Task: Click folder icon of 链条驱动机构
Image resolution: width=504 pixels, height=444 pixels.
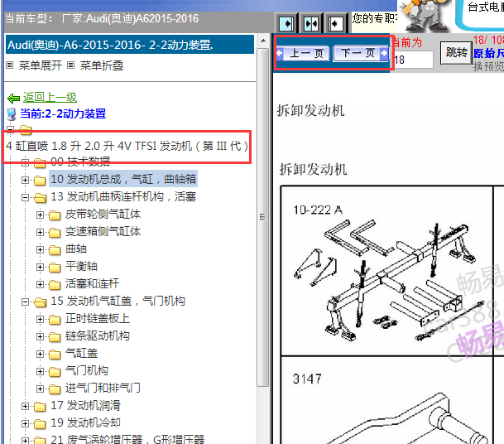Action: click(x=55, y=336)
